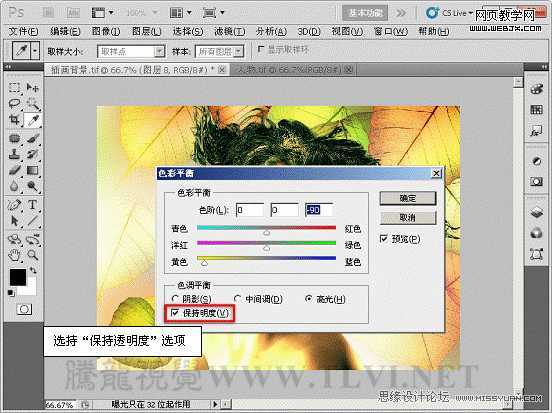Image resolution: width=552 pixels, height=413 pixels.
Task: Select the 基本功能 workspace button
Action: click(x=365, y=13)
